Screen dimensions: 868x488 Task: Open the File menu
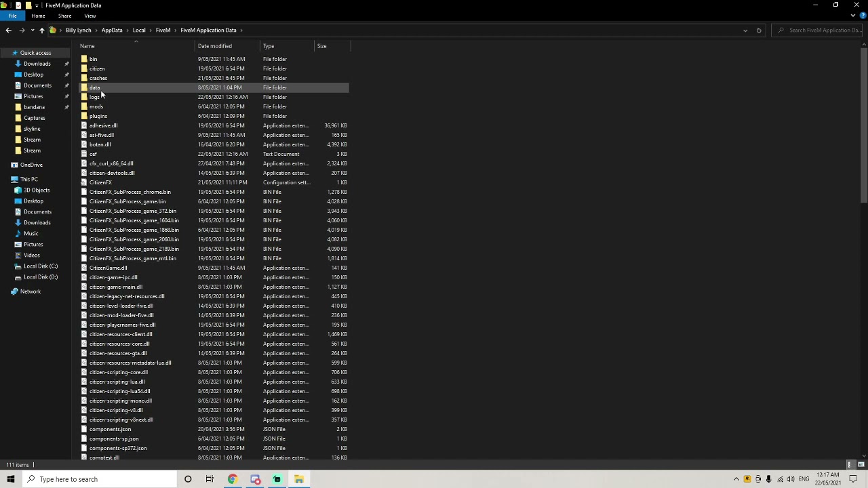12,16
